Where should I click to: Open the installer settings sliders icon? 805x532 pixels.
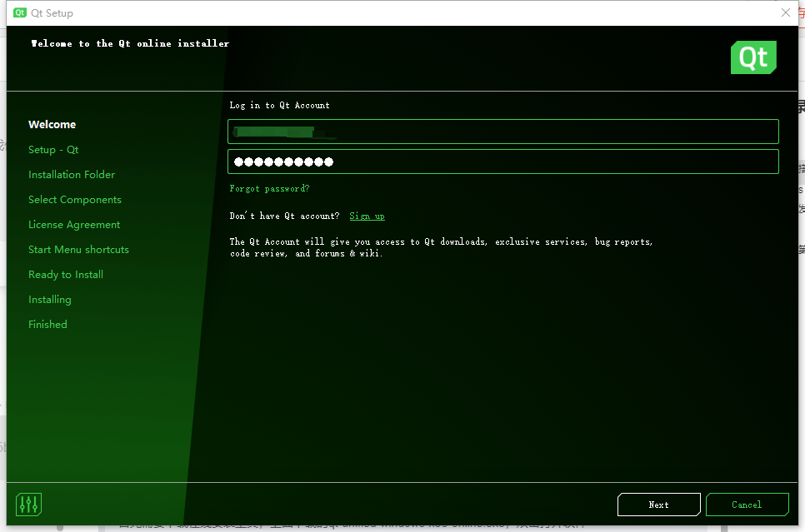(x=28, y=505)
